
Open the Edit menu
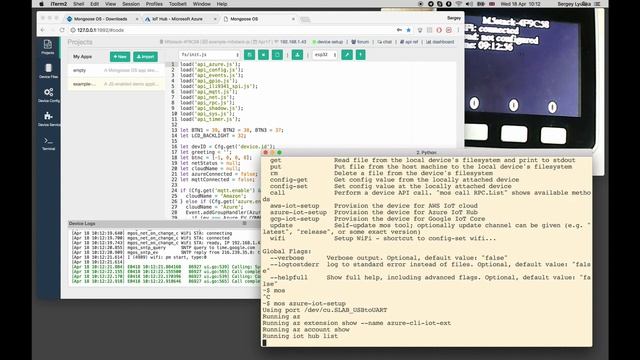coord(94,4)
